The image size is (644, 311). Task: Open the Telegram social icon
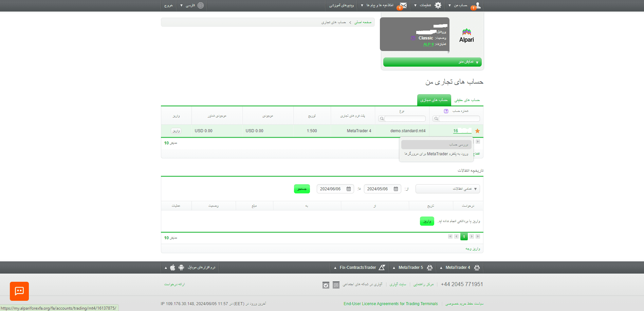point(326,285)
